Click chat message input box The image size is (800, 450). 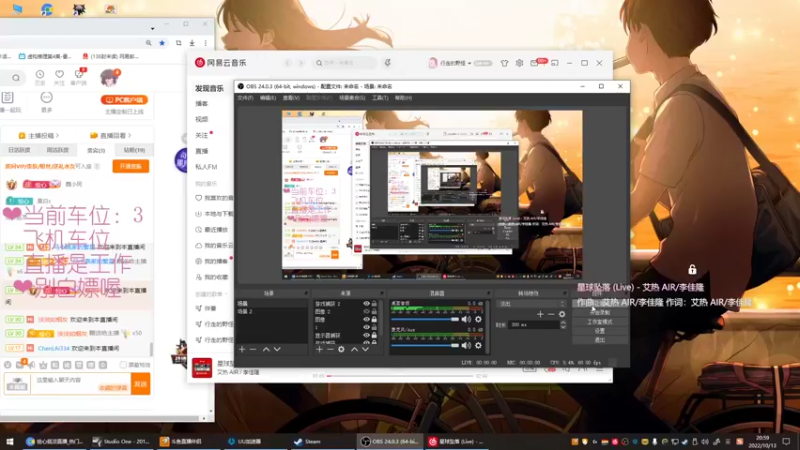81,384
